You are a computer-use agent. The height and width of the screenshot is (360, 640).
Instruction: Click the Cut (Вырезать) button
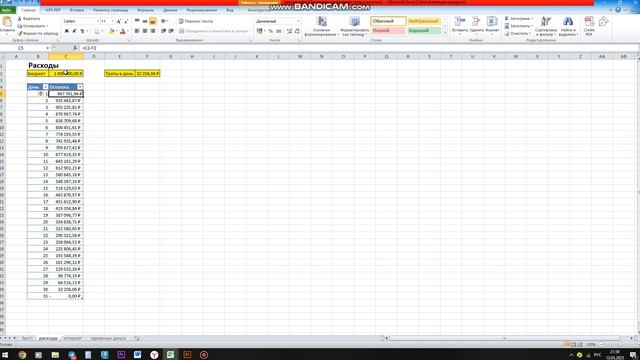(x=29, y=19)
